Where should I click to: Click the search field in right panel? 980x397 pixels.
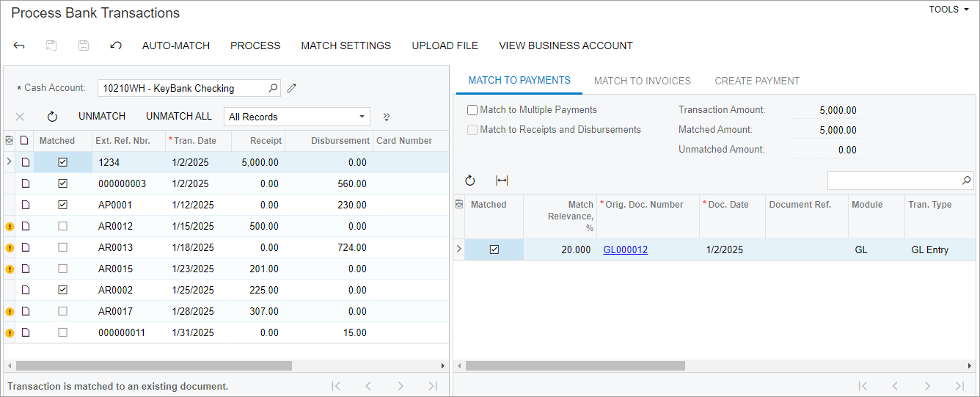[893, 181]
